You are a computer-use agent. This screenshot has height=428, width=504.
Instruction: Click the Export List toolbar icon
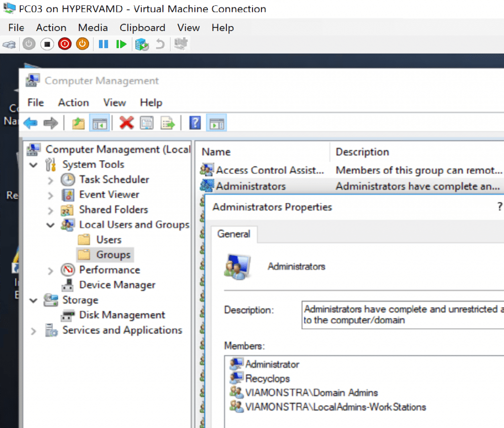tap(168, 122)
